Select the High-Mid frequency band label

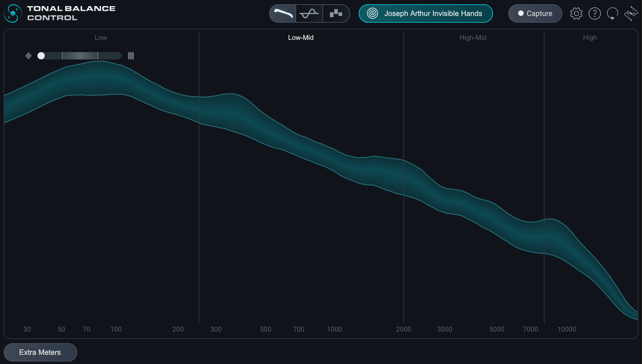(473, 38)
